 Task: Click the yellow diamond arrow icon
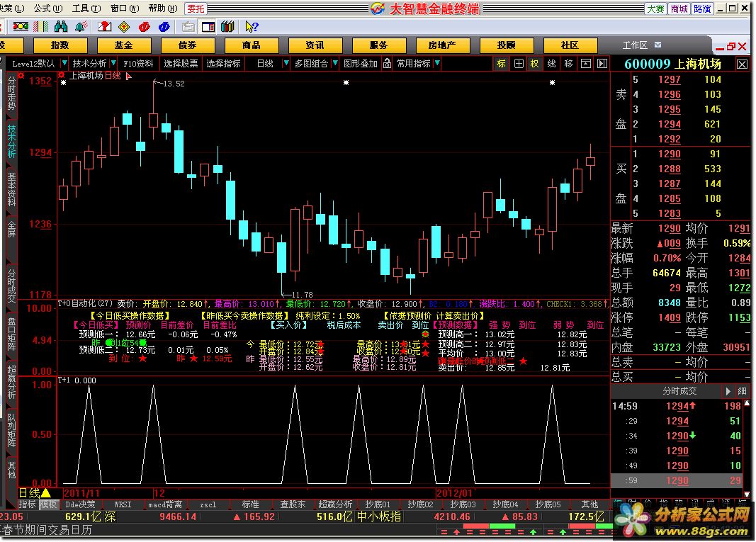pyautogui.click(x=124, y=26)
